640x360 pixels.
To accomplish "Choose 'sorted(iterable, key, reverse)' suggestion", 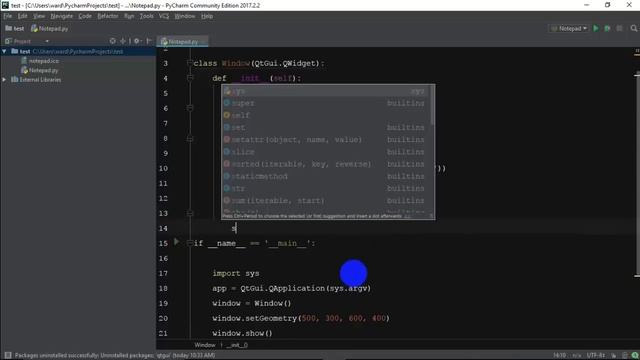I will pyautogui.click(x=325, y=164).
